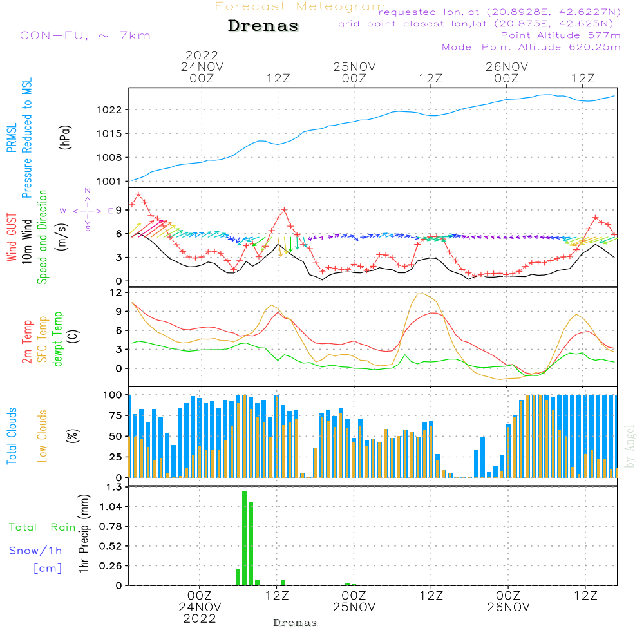The width and height of the screenshot is (644, 644).
Task: Click the 1.3 precipitation axis value
Action: (x=114, y=487)
